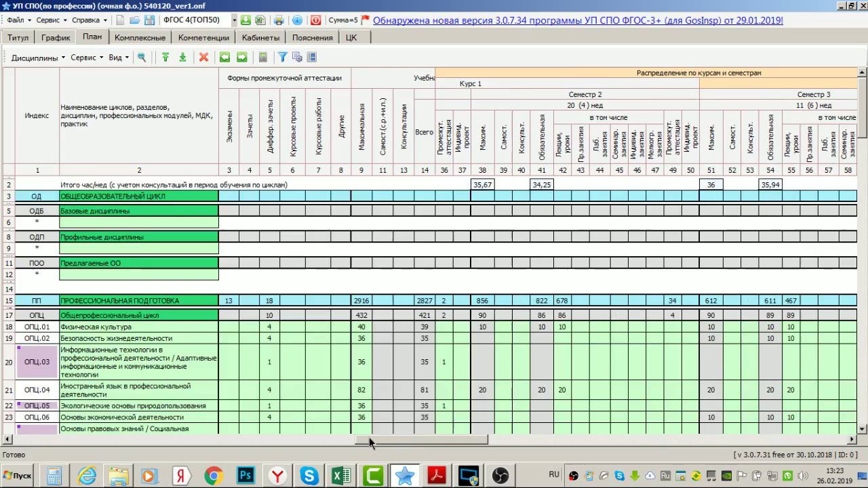Select the Экологические основы природопользования row
The height and width of the screenshot is (488, 868).
pos(139,406)
